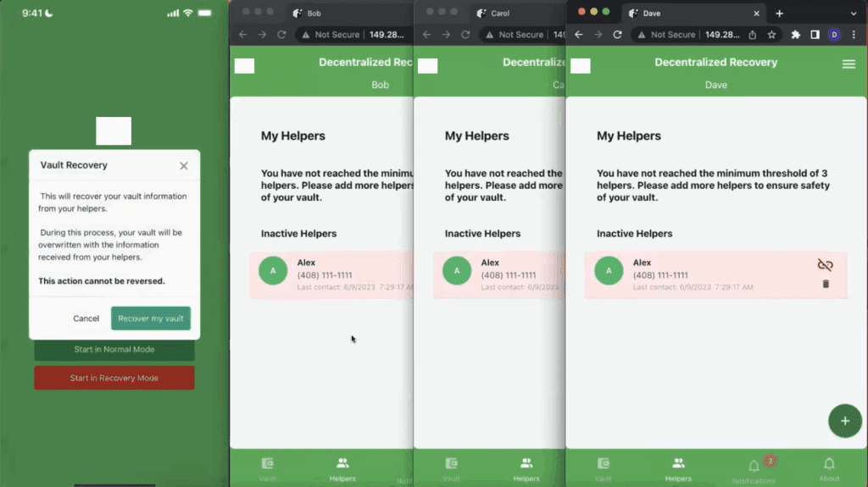This screenshot has width=868, height=487.
Task: Open the Chrome extensions puzzle icon
Action: pyautogui.click(x=795, y=35)
